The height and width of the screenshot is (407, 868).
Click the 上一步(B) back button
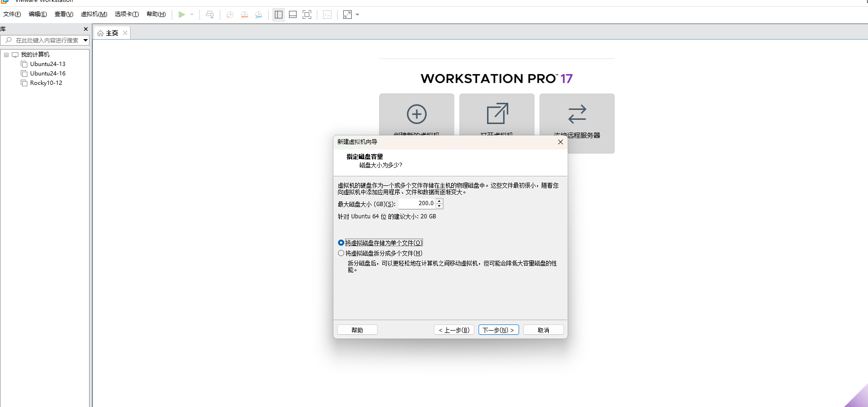click(x=454, y=330)
